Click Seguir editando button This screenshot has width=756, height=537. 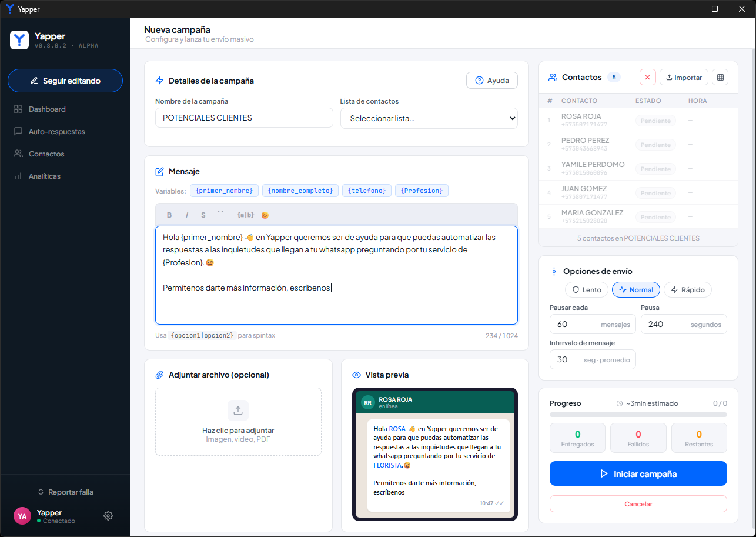coord(65,81)
